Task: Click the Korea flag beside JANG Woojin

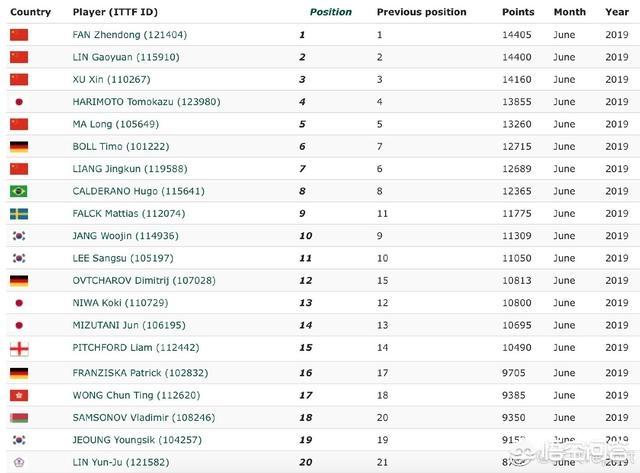Action: point(19,235)
